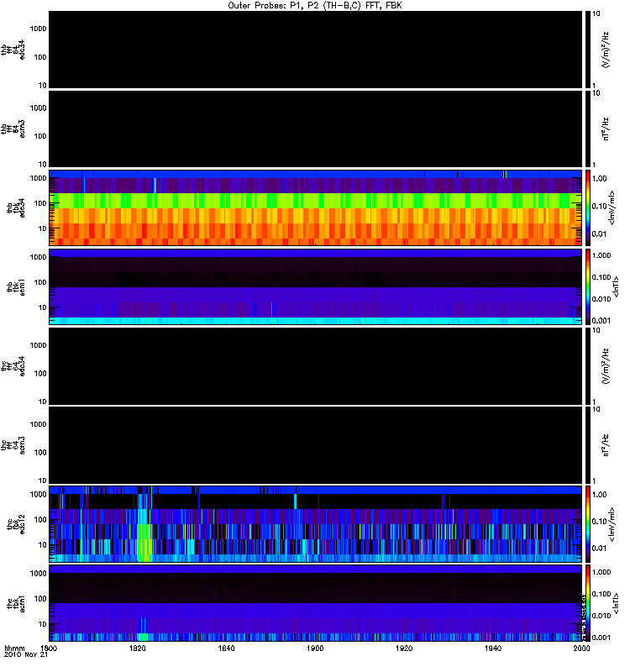Click the thc fbk edc12 panel's color bar
Screen dimensions: 630x672
pyautogui.click(x=588, y=522)
